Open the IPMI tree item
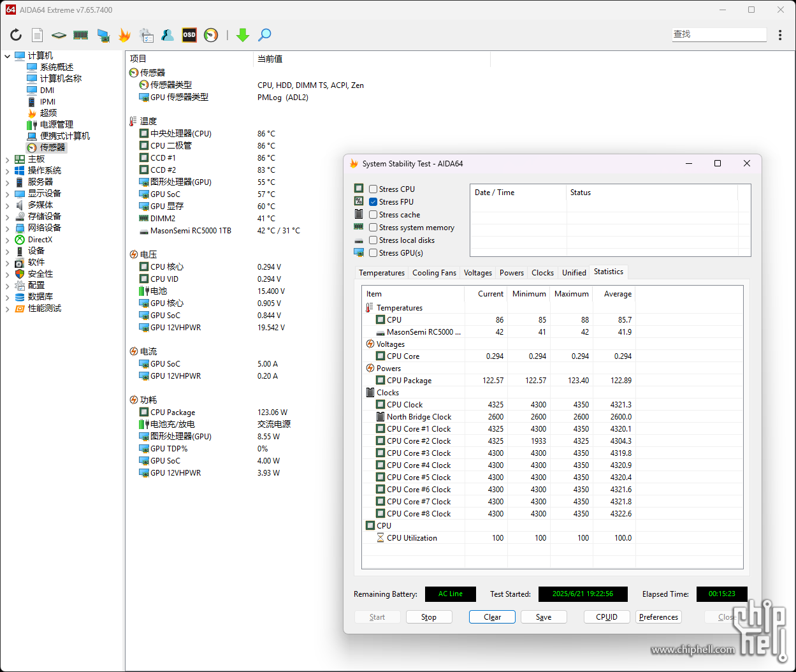Viewport: 796px width, 672px height. click(x=48, y=101)
